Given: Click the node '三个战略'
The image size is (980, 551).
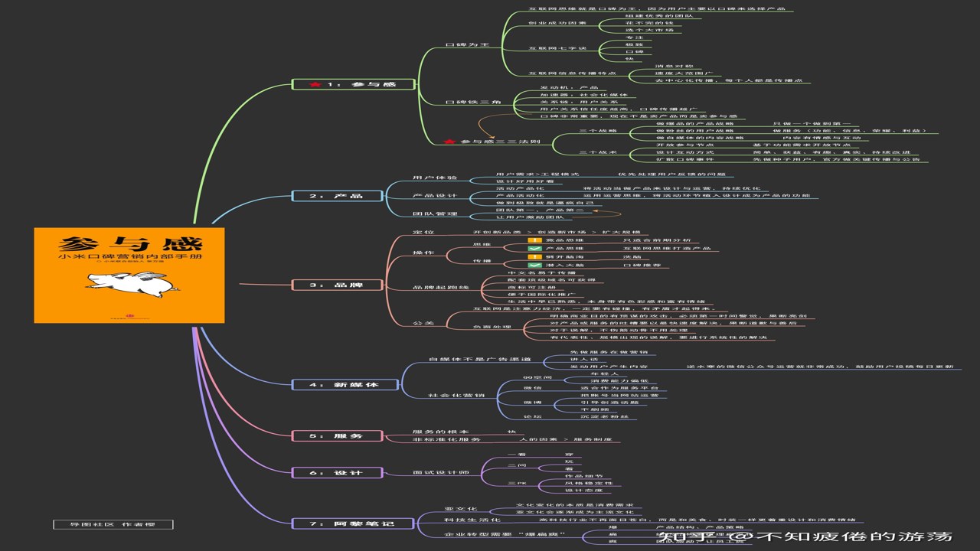Looking at the screenshot, I should coord(598,131).
